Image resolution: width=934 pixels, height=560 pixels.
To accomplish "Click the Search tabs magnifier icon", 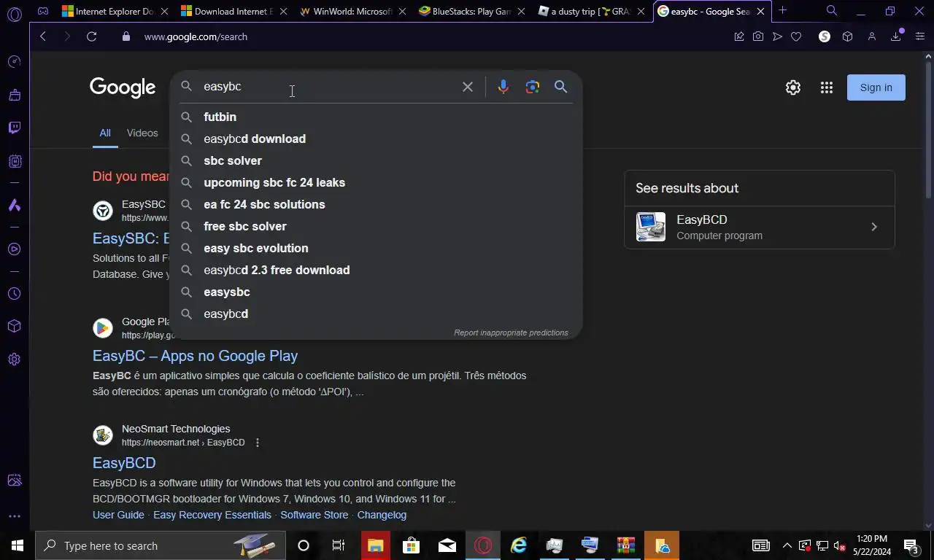I will (832, 11).
